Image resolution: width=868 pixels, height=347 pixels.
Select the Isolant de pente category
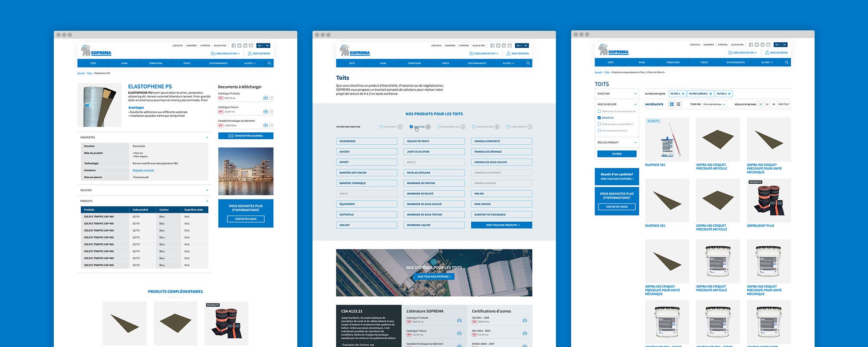(434, 141)
